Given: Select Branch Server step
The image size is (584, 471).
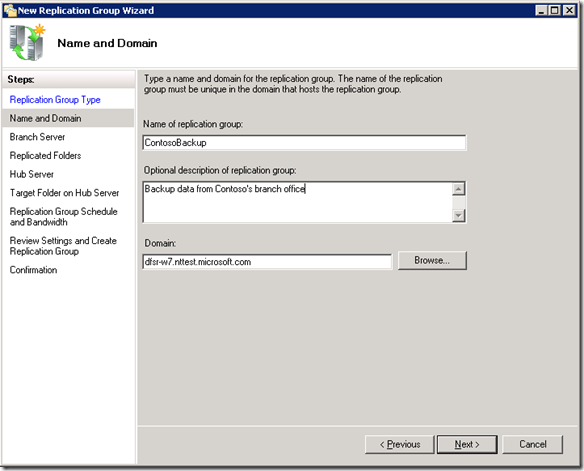Looking at the screenshot, I should point(37,137).
